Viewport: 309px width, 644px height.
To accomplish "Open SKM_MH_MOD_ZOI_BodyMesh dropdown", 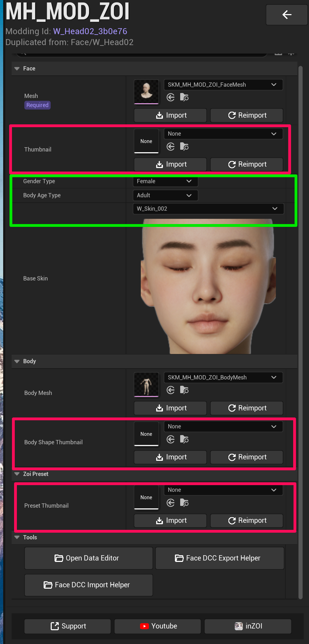I will 223,377.
